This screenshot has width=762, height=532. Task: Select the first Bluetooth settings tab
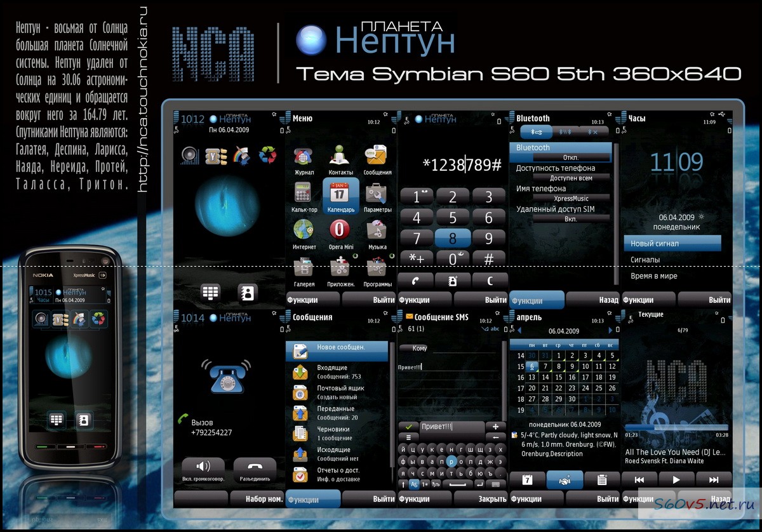pyautogui.click(x=536, y=131)
